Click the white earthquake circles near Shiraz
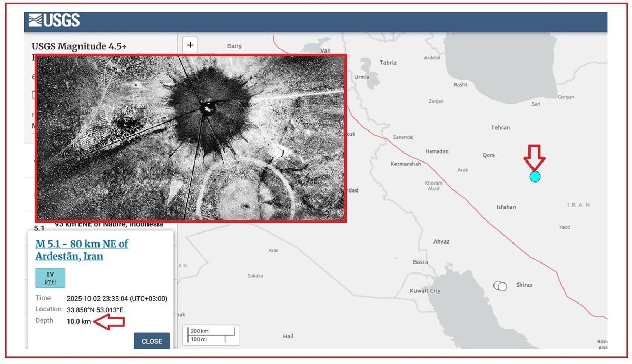 pos(500,286)
